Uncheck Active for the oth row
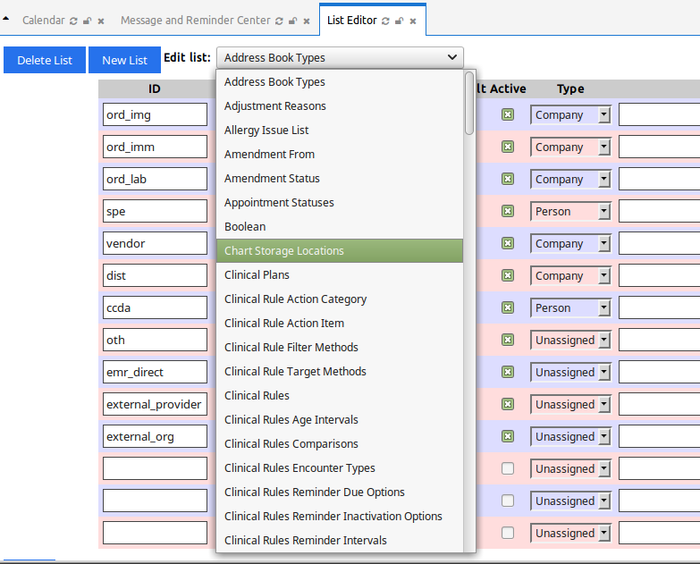 tap(508, 340)
